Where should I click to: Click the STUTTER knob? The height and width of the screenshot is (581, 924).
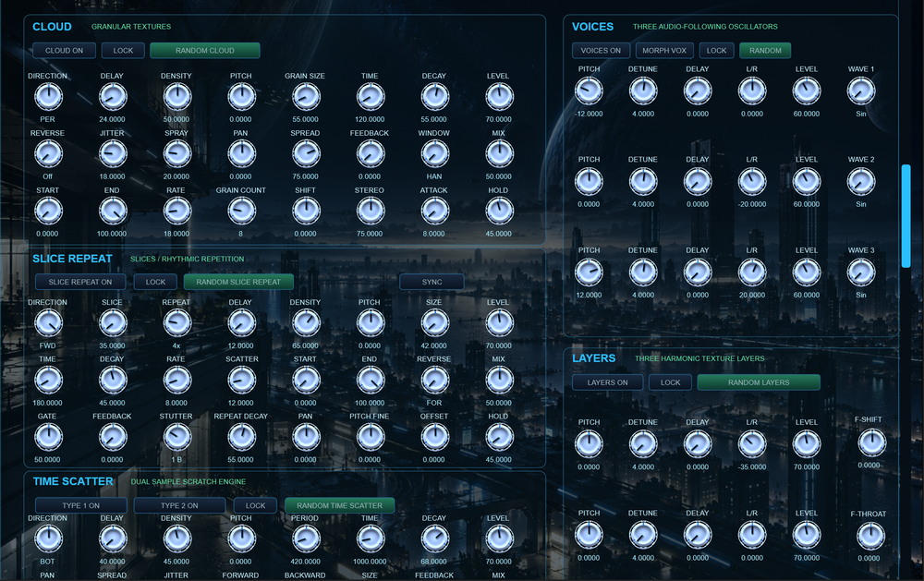176,437
